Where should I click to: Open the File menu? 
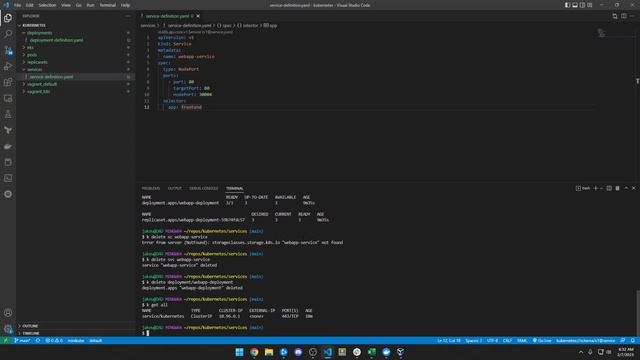(x=17, y=5)
